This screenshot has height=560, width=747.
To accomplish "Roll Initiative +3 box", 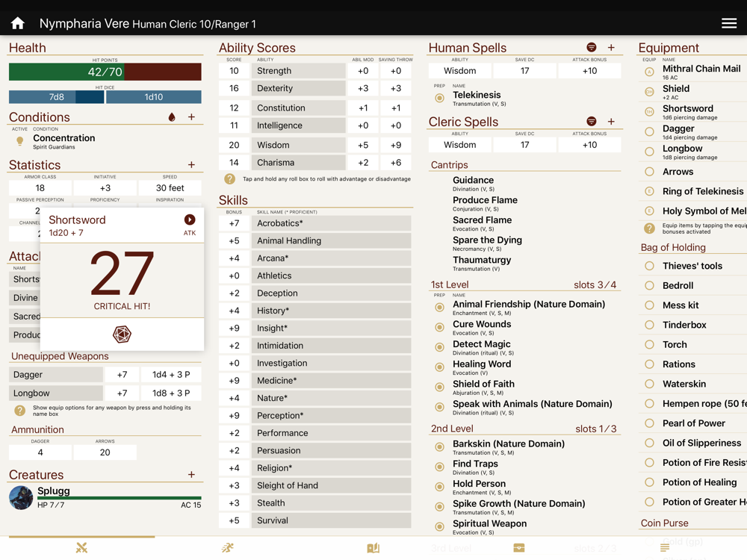I will click(x=105, y=188).
